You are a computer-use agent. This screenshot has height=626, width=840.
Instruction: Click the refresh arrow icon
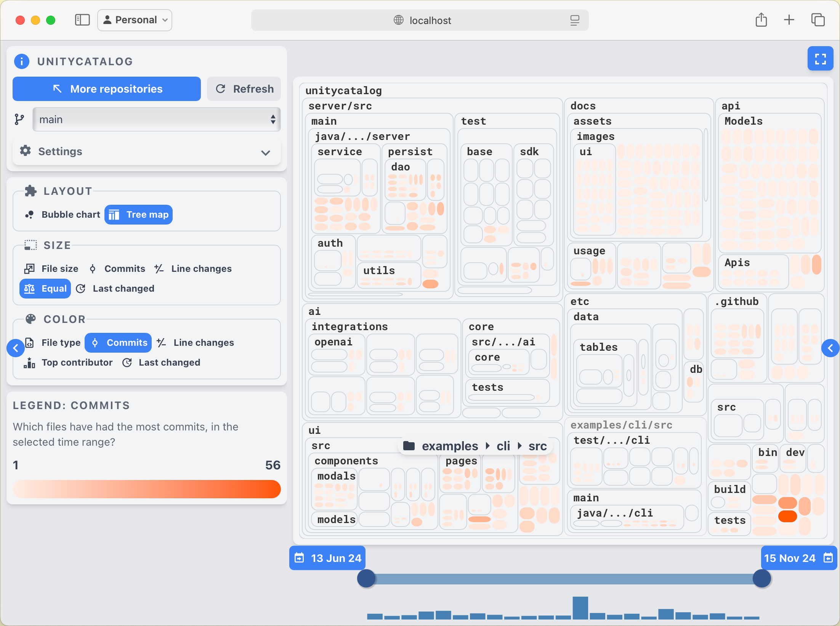click(220, 89)
